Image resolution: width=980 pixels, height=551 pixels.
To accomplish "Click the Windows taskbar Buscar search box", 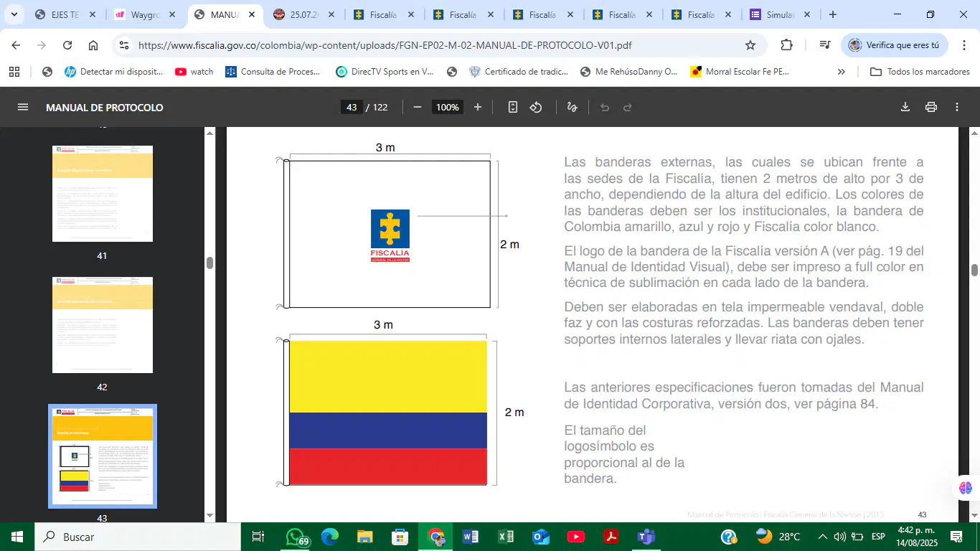I will [x=136, y=537].
